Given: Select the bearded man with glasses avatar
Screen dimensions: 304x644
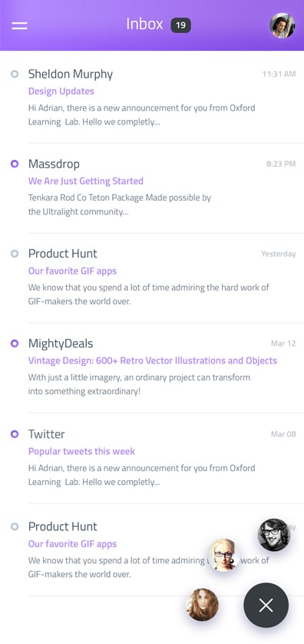Looking at the screenshot, I should coord(274,535).
